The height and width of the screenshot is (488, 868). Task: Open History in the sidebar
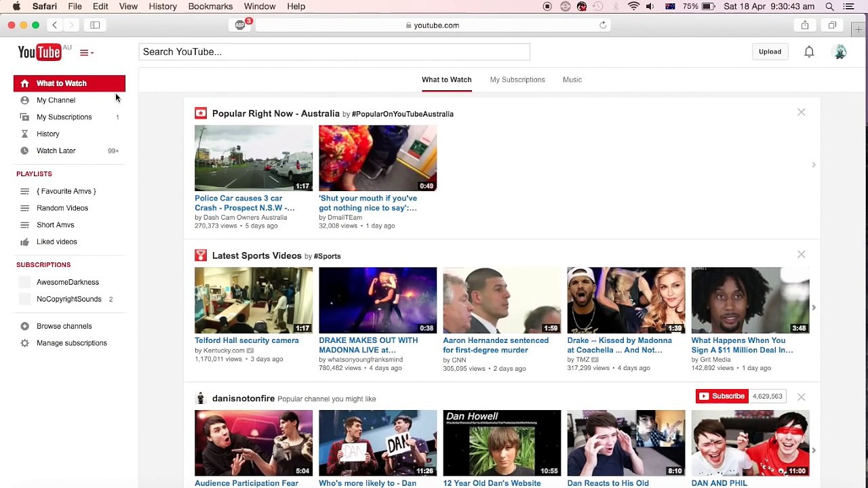[69, 134]
